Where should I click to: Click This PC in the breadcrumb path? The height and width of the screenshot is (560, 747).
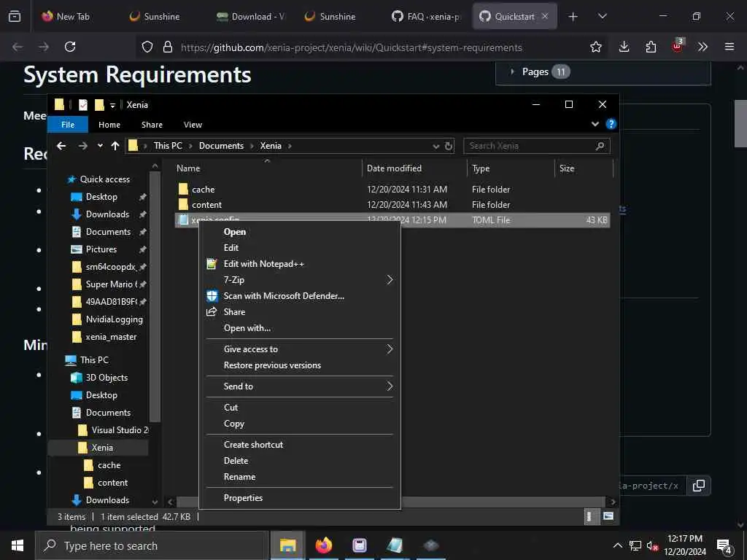click(168, 146)
